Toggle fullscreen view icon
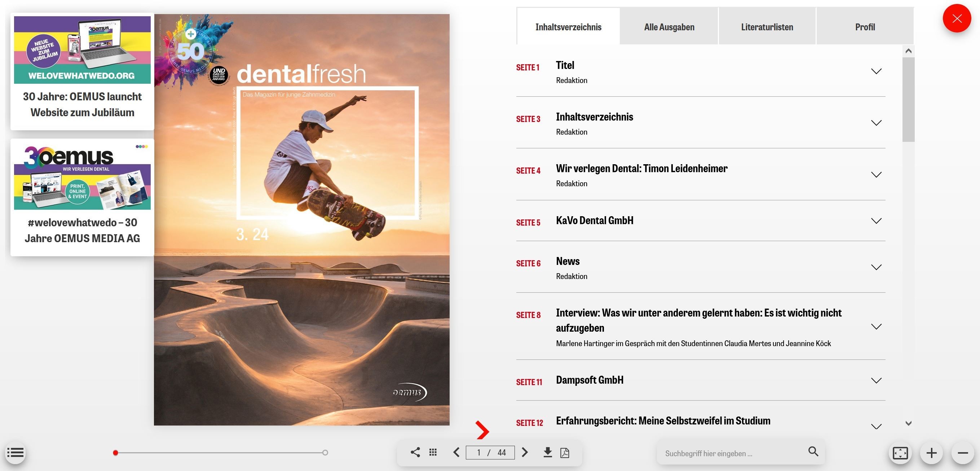The height and width of the screenshot is (471, 980). click(x=900, y=453)
